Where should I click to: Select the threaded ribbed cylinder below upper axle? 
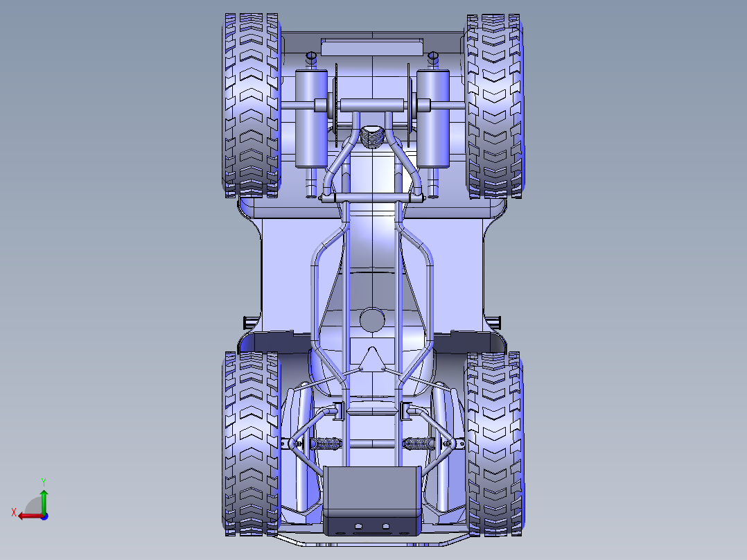(372, 138)
